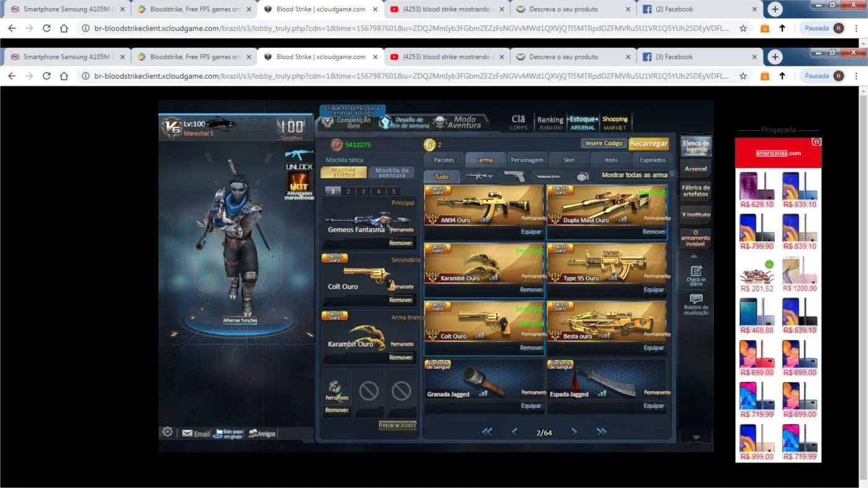Image resolution: width=868 pixels, height=488 pixels.
Task: Select Mochila de aventura backpack
Action: 392,173
